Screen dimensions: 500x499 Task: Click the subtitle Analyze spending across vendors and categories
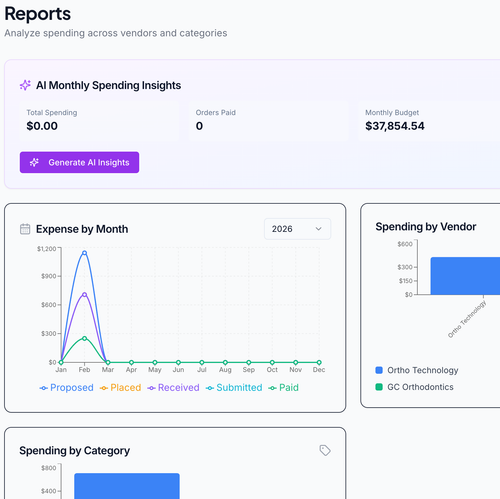click(116, 33)
